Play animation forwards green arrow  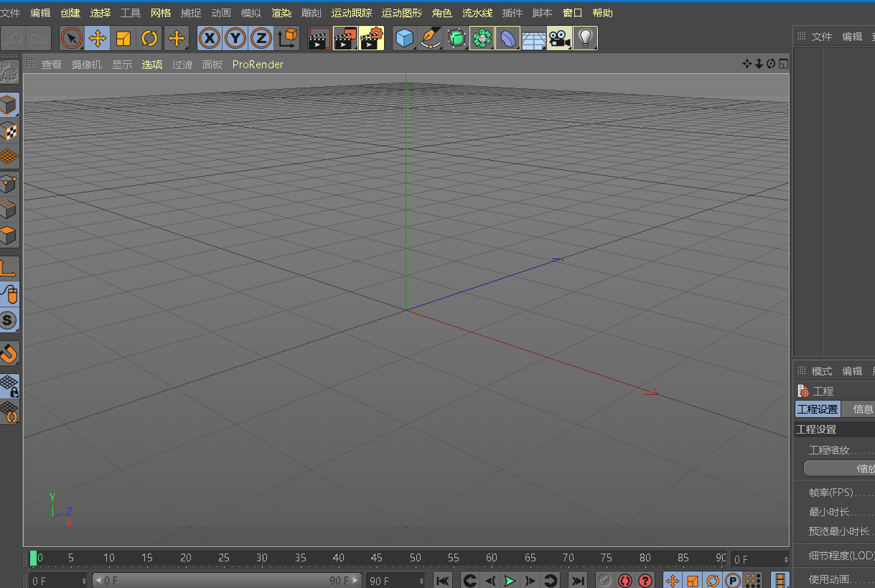click(510, 581)
